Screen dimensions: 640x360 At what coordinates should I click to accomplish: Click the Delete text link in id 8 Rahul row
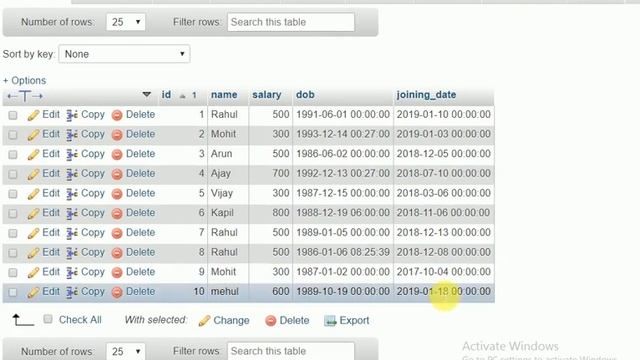(x=140, y=252)
